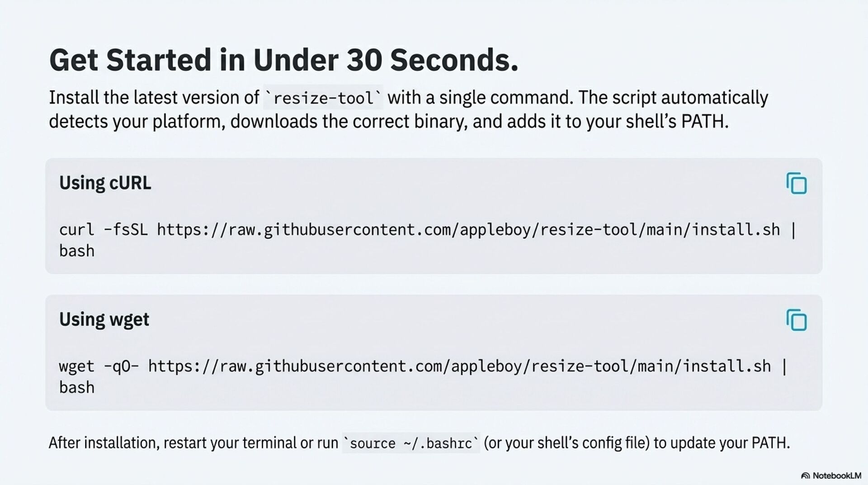This screenshot has width=868, height=485.
Task: Copy the wget install command
Action: click(x=796, y=320)
